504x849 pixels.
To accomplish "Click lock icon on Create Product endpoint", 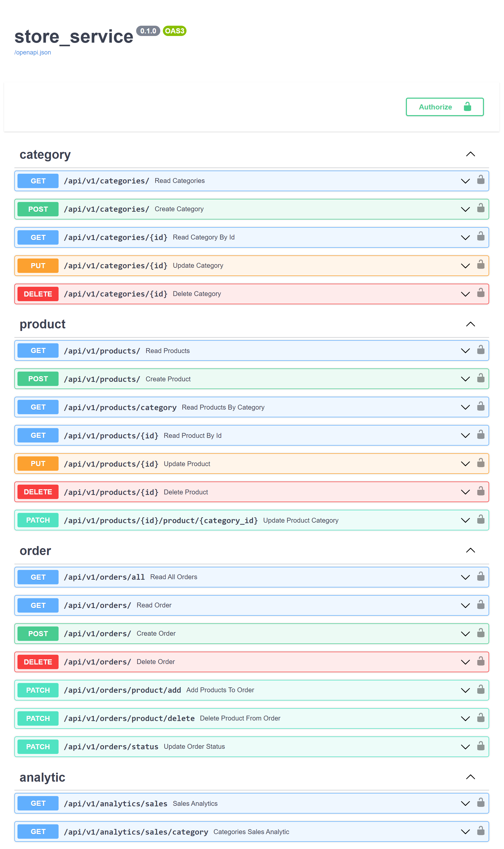I will 481,378.
